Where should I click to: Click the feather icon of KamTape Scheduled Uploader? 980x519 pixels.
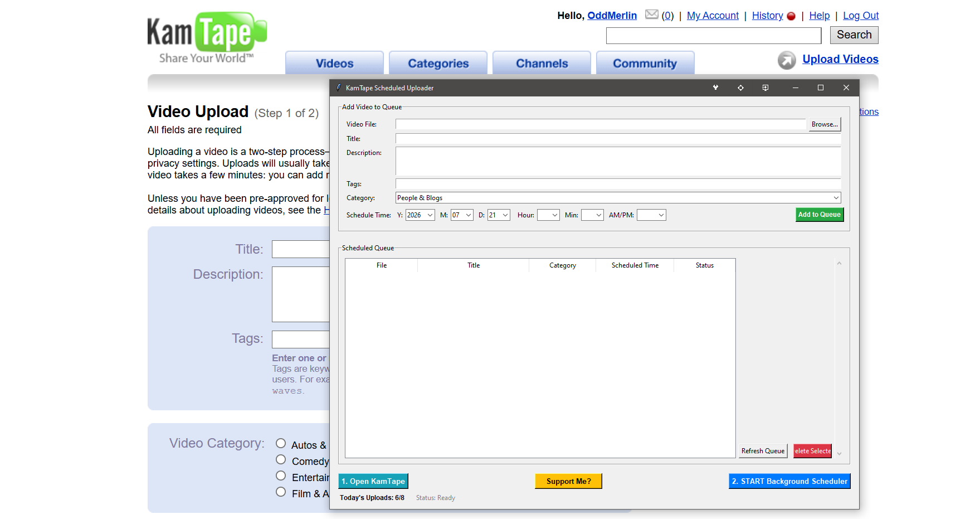click(x=338, y=88)
